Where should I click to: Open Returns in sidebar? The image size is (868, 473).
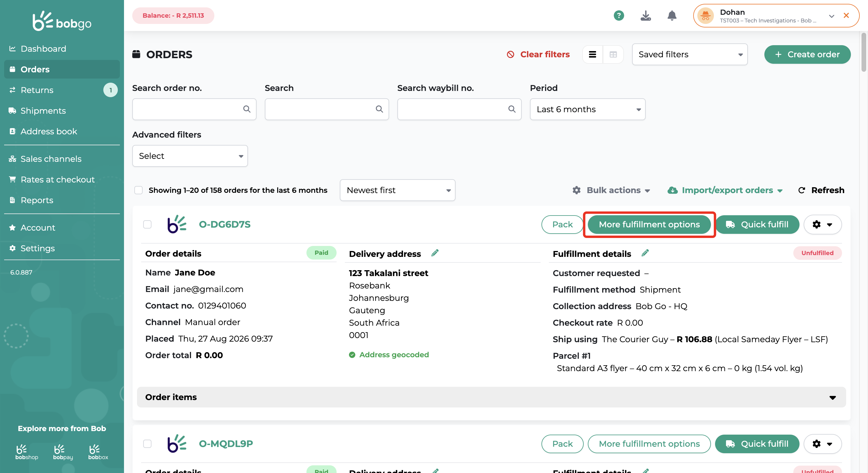click(x=62, y=90)
